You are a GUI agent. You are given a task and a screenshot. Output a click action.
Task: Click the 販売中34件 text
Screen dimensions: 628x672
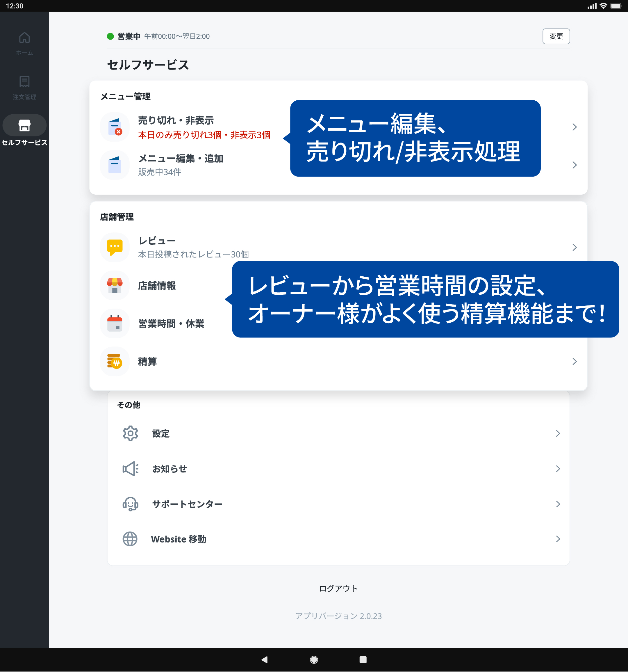click(159, 172)
